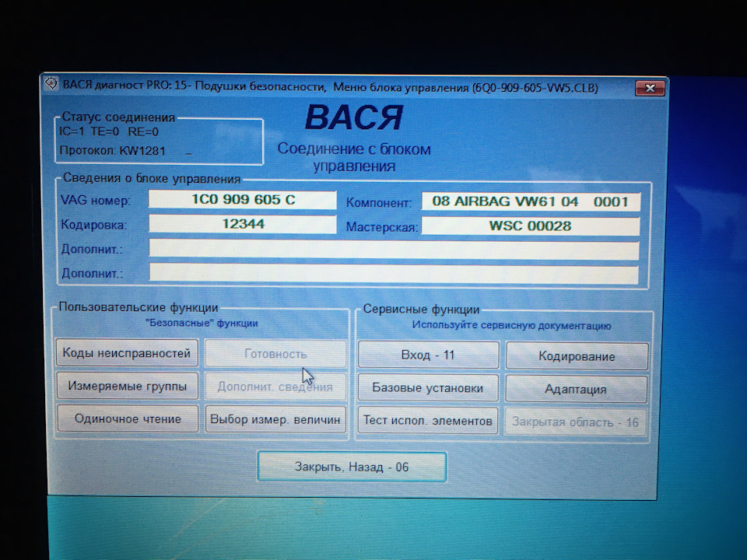Screen dimensions: 747x560
Task: Click Закрыть, Назад - 06 button
Action: (x=352, y=467)
